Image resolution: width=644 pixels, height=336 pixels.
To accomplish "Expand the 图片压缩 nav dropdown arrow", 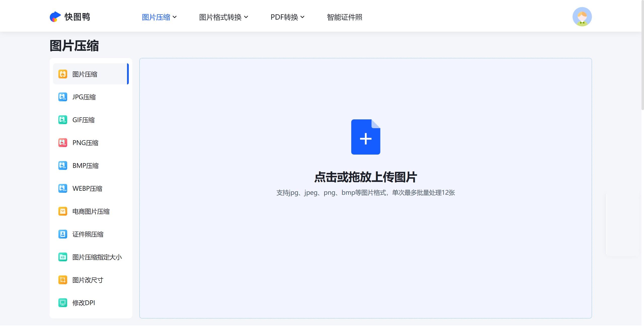I will tap(175, 17).
